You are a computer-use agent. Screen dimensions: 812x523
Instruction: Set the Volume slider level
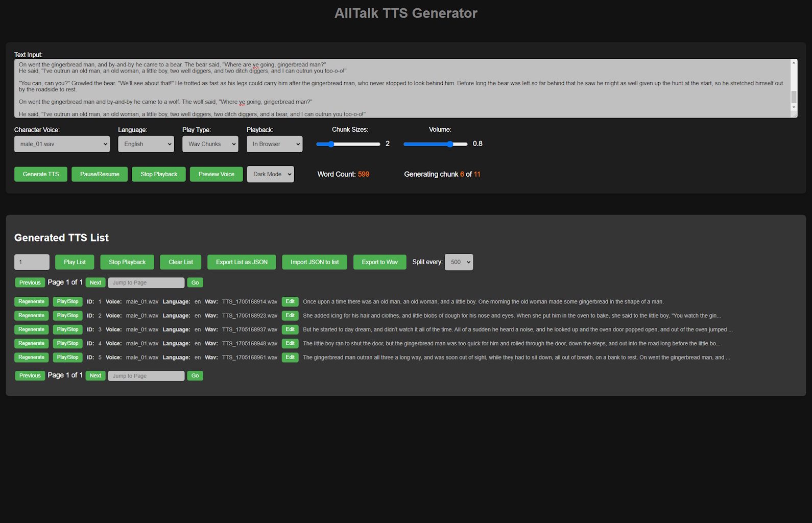(436, 144)
